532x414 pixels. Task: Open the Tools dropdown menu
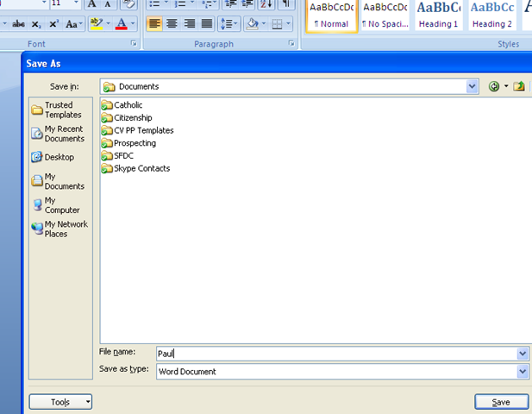pyautogui.click(x=60, y=402)
